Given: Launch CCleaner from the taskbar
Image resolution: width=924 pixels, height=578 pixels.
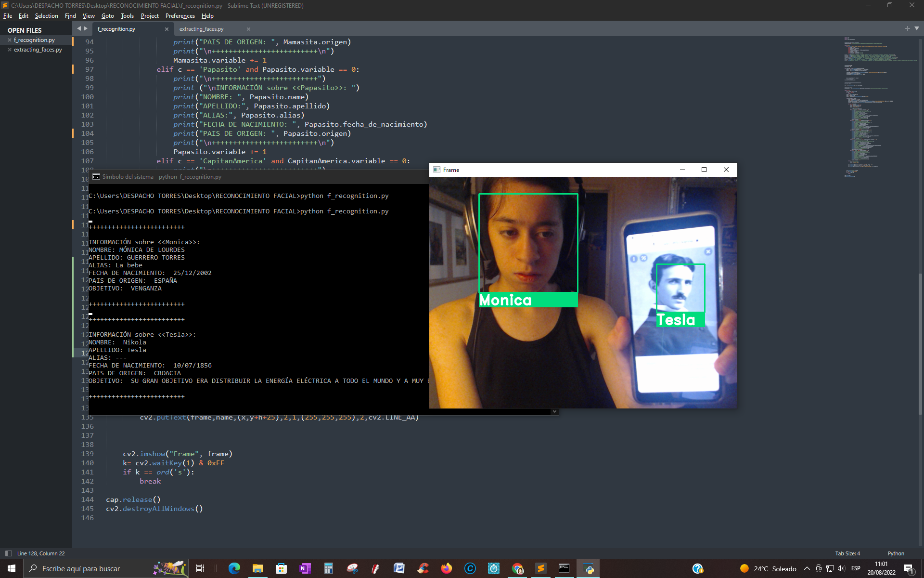Looking at the screenshot, I should 423,569.
